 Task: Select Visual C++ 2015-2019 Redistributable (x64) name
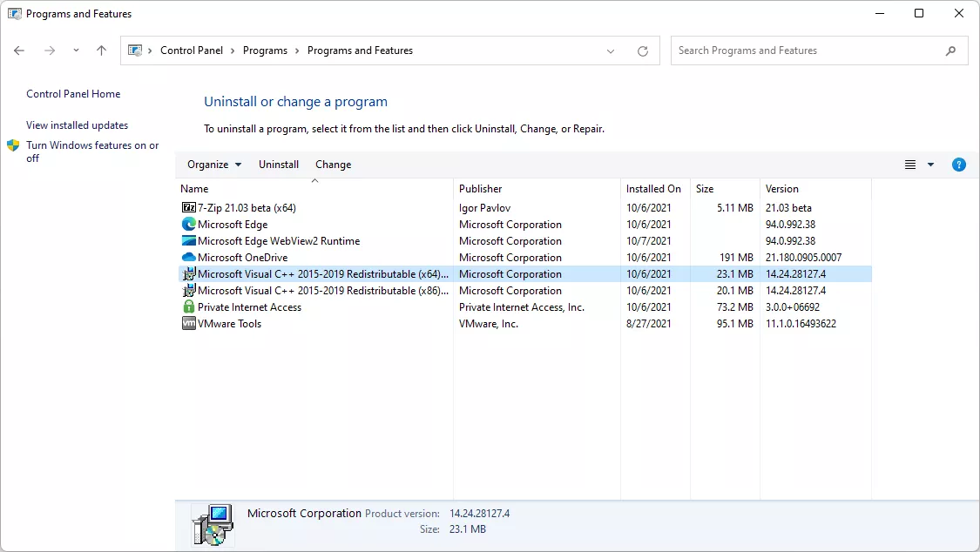323,274
